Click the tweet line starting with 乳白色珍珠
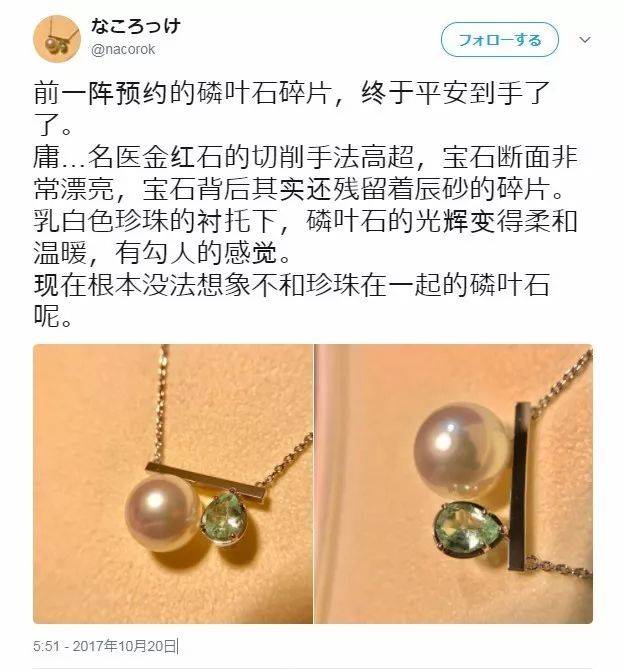625x670 pixels. (x=305, y=221)
